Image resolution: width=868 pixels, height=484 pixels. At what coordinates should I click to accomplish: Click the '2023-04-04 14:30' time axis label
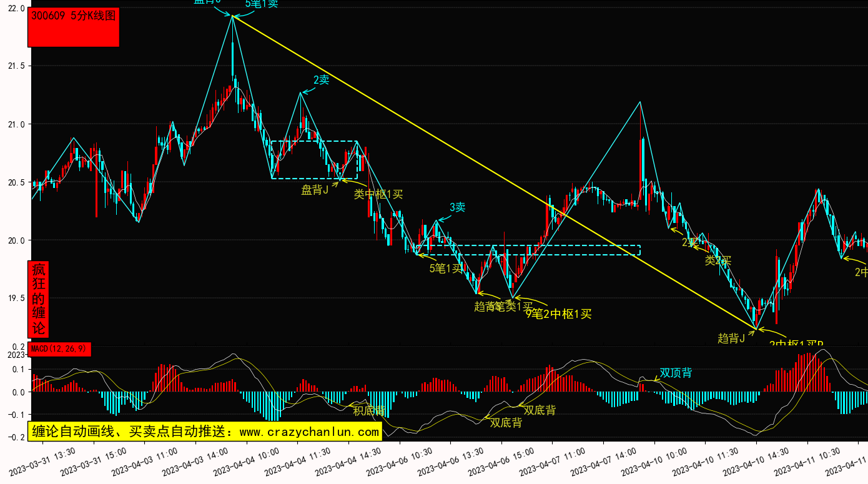(x=348, y=461)
